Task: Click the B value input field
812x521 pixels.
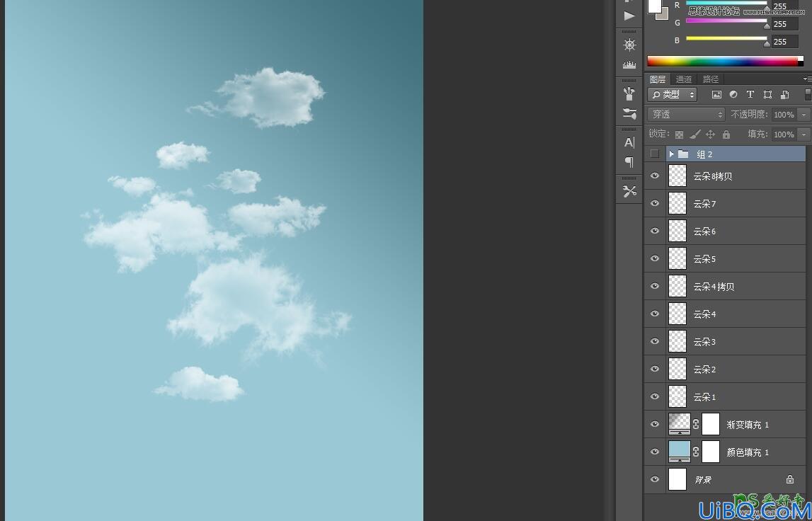Action: (784, 42)
